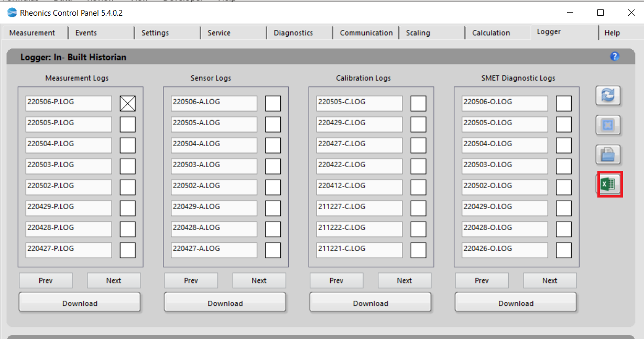The height and width of the screenshot is (339, 644).
Task: Download the selected Sensor Logs
Action: coord(225,303)
